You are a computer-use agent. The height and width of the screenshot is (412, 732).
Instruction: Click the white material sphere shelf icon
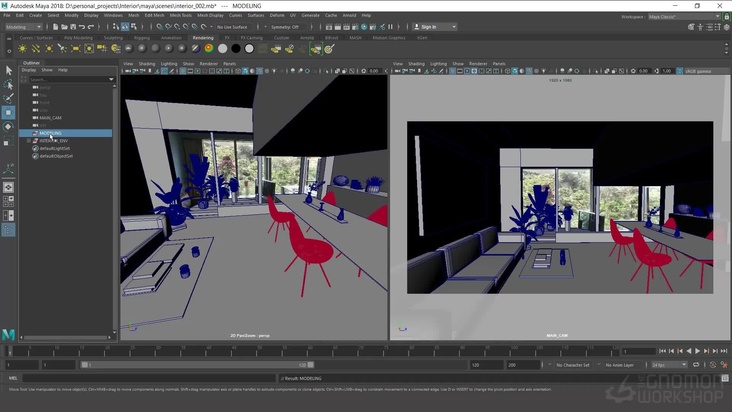point(222,48)
